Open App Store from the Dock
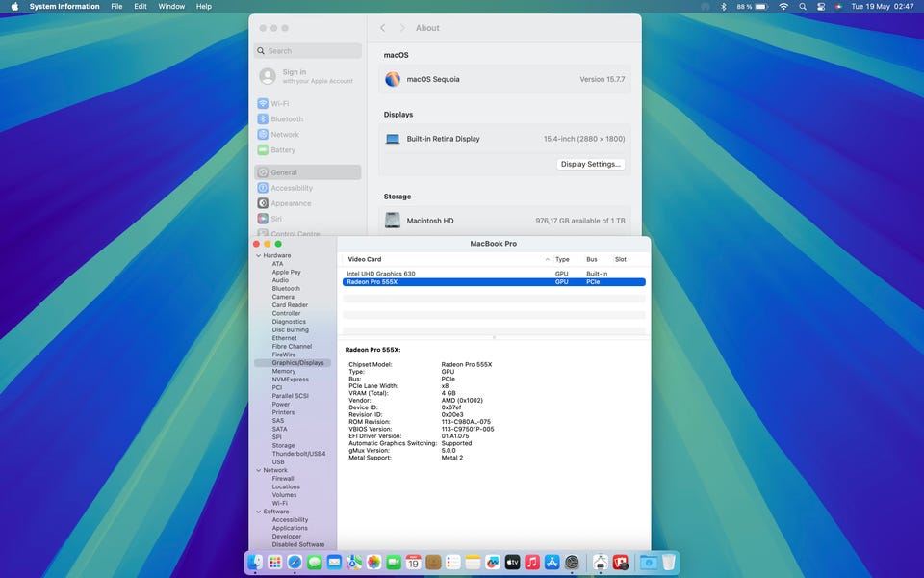This screenshot has width=924, height=578. [552, 562]
